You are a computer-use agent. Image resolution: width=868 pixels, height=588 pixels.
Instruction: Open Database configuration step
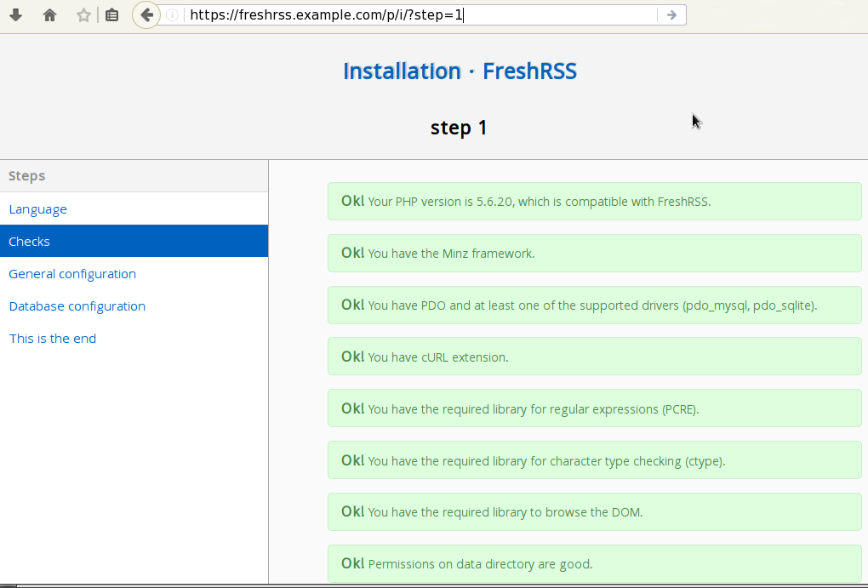point(77,306)
